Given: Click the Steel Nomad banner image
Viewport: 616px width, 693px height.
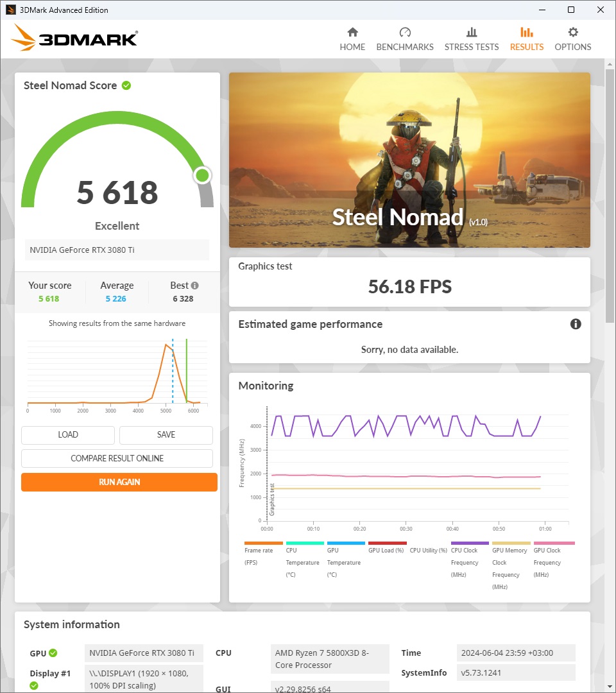Looking at the screenshot, I should tap(409, 160).
